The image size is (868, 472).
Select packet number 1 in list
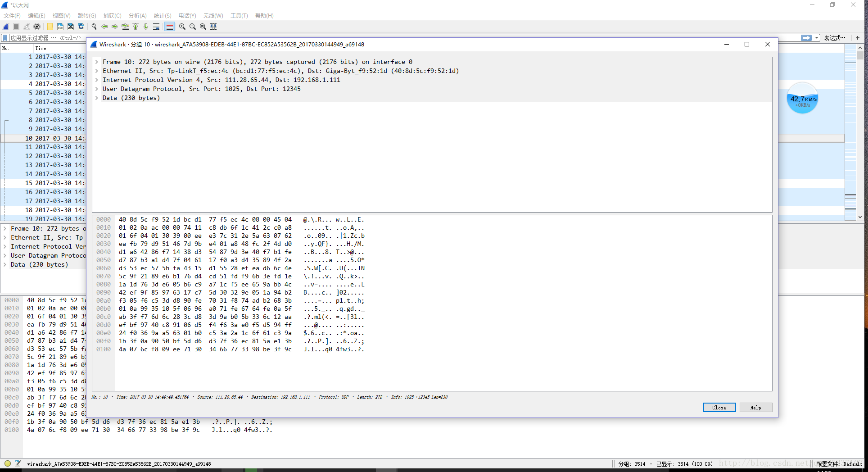pyautogui.click(x=43, y=57)
